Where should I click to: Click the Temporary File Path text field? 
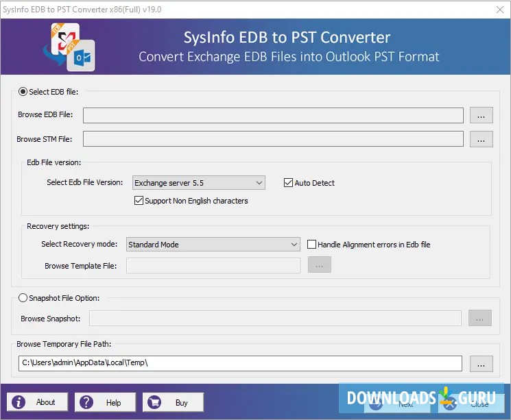(x=240, y=363)
